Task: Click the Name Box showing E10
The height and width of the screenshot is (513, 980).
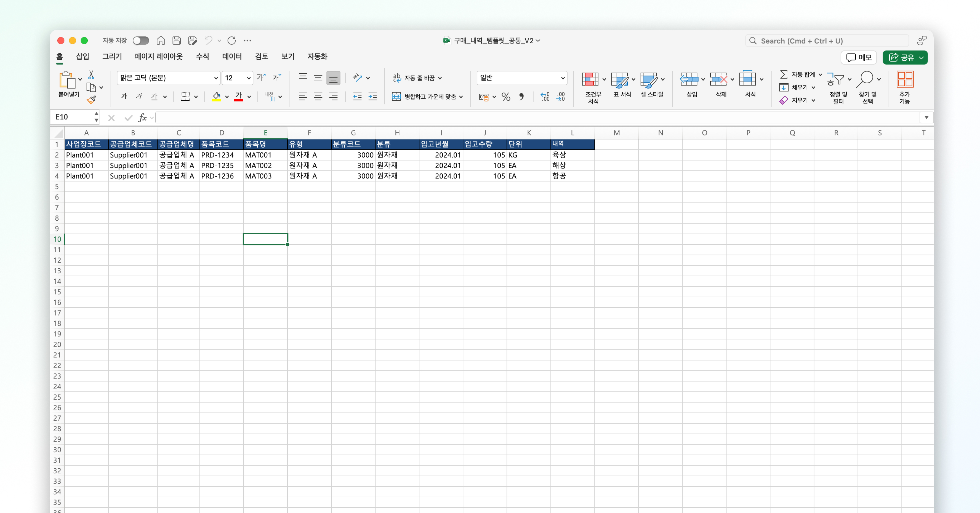Action: coord(74,117)
